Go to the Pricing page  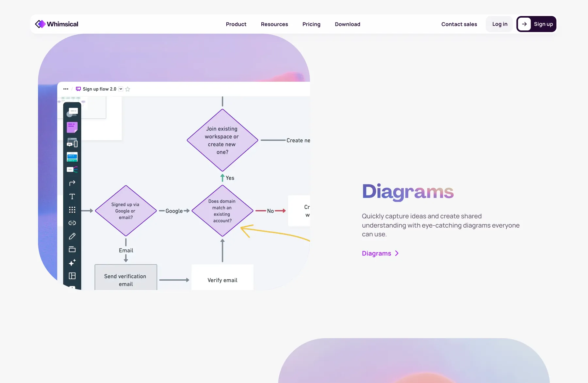tap(311, 24)
